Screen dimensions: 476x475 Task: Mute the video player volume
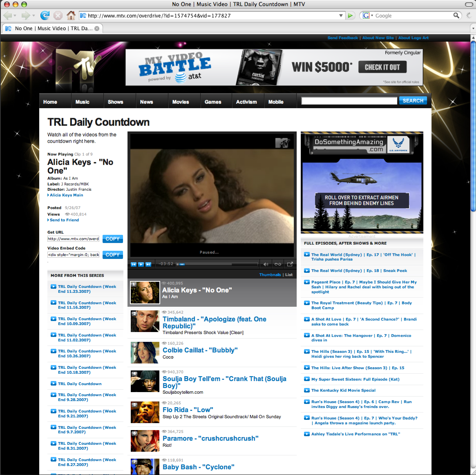[x=266, y=264]
